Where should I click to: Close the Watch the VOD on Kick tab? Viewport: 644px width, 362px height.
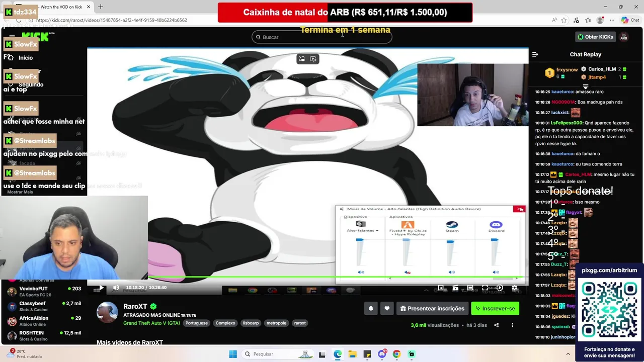(89, 7)
